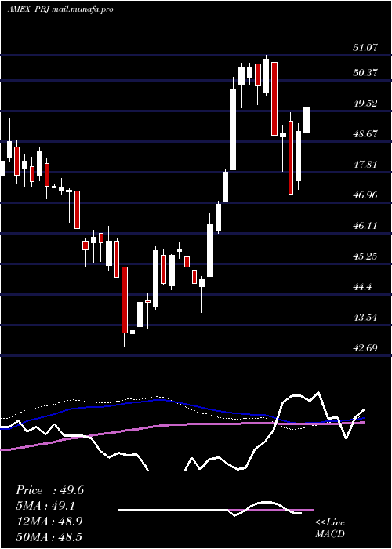Select the 48.67 price axis label

pyautogui.click(x=365, y=134)
